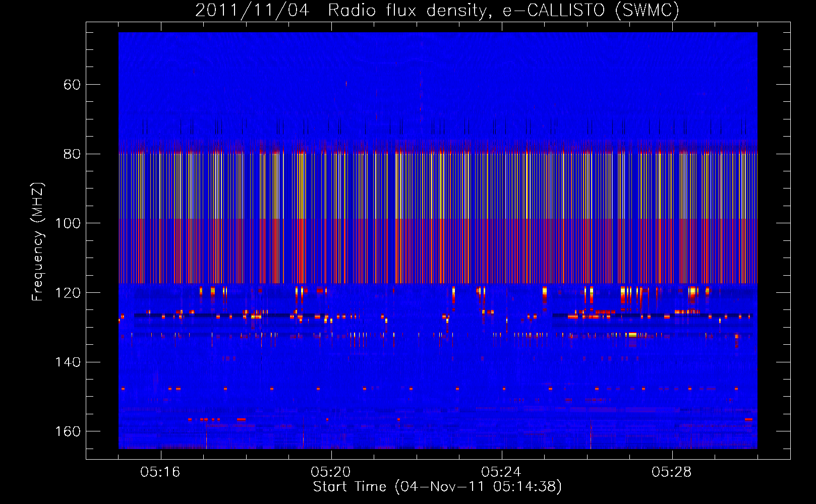The image size is (816, 504).
Task: Click the 05:20 time tick label
Action: click(331, 472)
